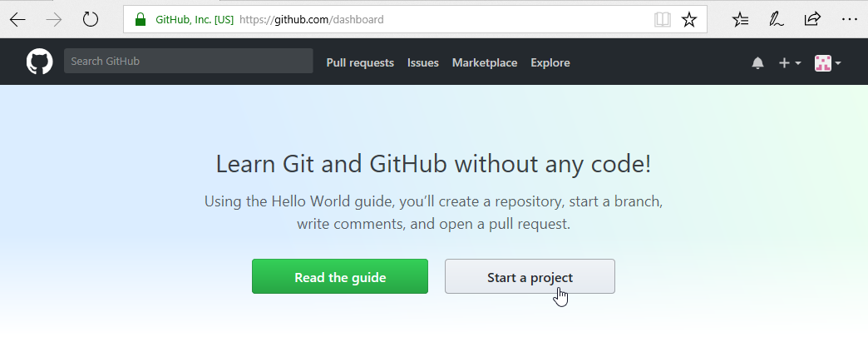Viewport: 868px width, 342px height.
Task: Open the Explore page
Action: point(550,63)
